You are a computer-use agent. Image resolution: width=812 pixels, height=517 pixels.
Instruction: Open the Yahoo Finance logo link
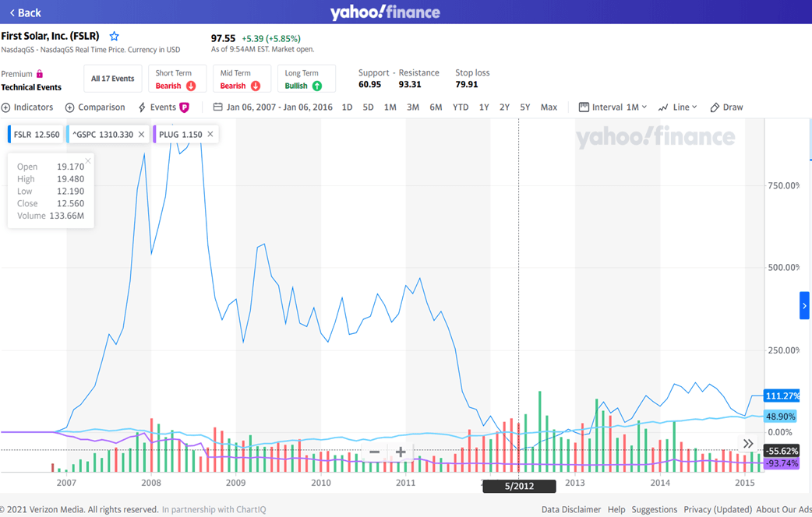pos(385,12)
